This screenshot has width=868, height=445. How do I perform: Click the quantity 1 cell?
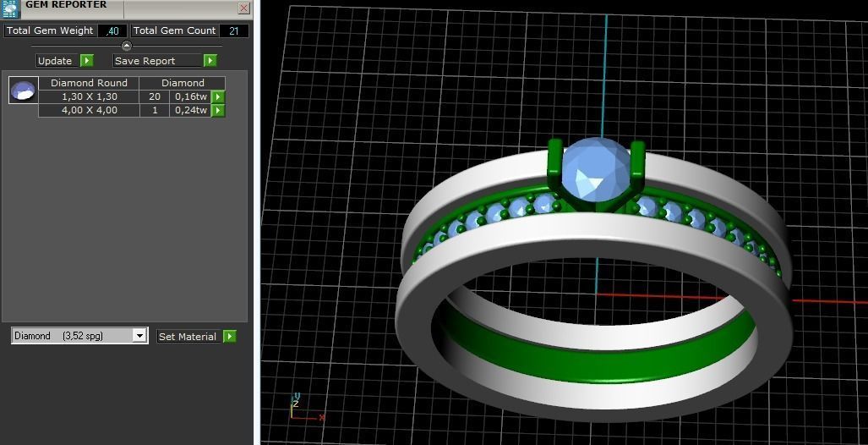[155, 110]
